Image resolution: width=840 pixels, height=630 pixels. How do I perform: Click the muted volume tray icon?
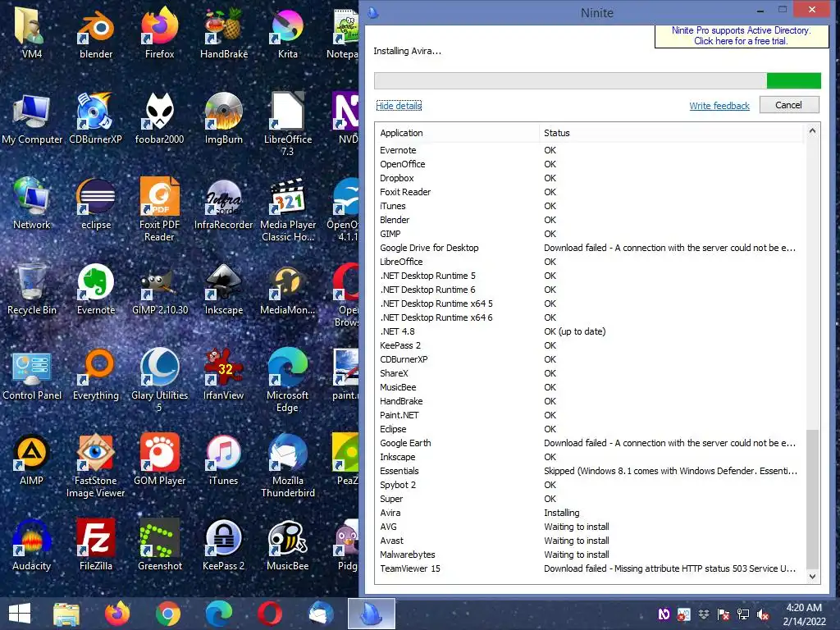pyautogui.click(x=763, y=614)
